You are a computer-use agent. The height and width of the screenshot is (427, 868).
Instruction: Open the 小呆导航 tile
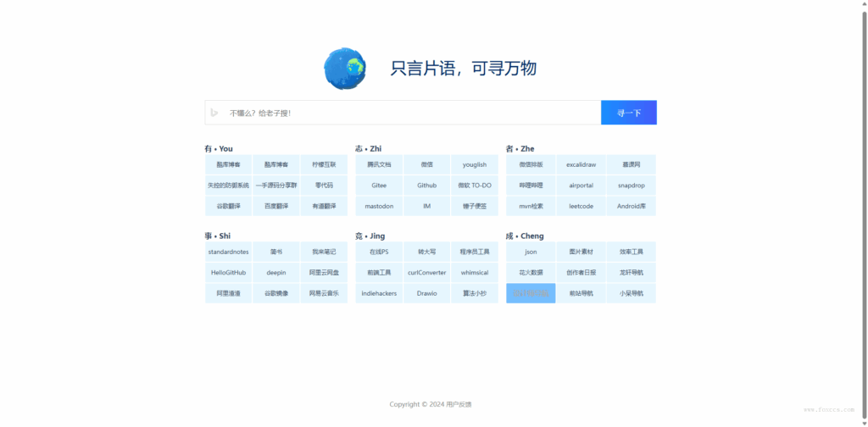[631, 293]
